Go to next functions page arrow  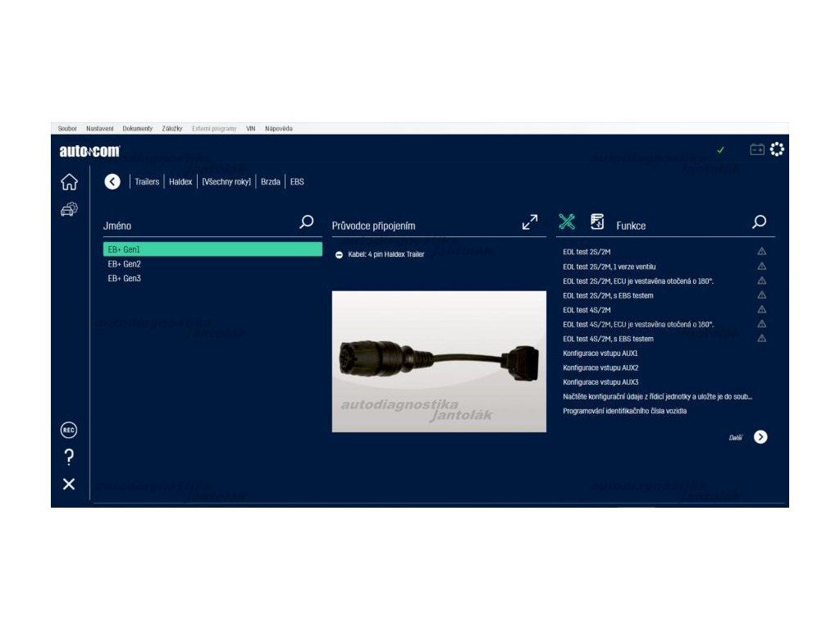coord(760,437)
